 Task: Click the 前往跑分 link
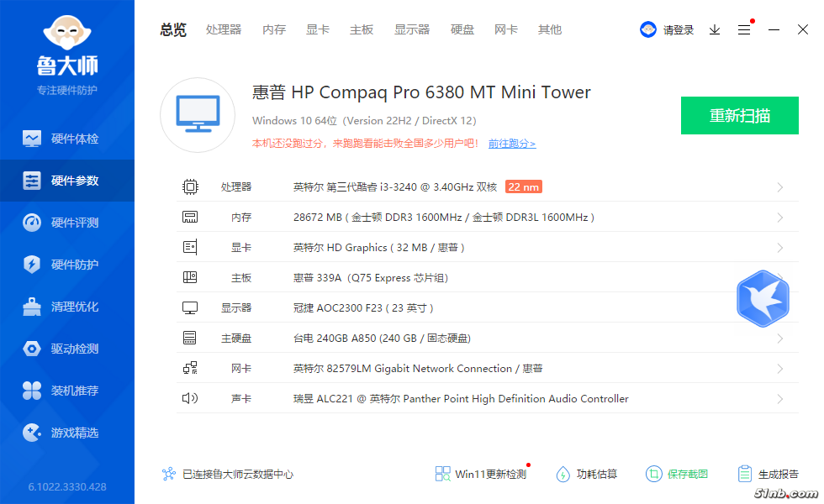click(x=511, y=144)
